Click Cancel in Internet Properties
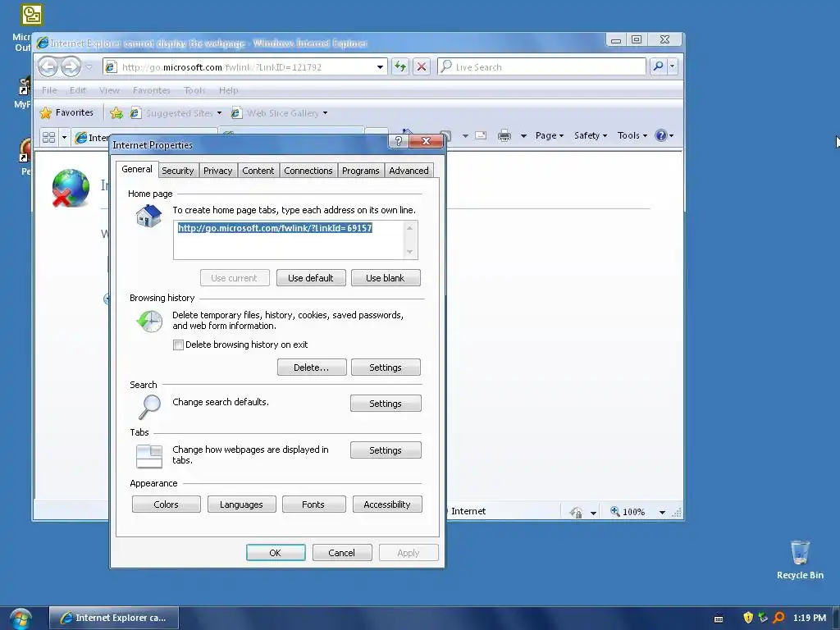This screenshot has height=630, width=840. pos(342,553)
